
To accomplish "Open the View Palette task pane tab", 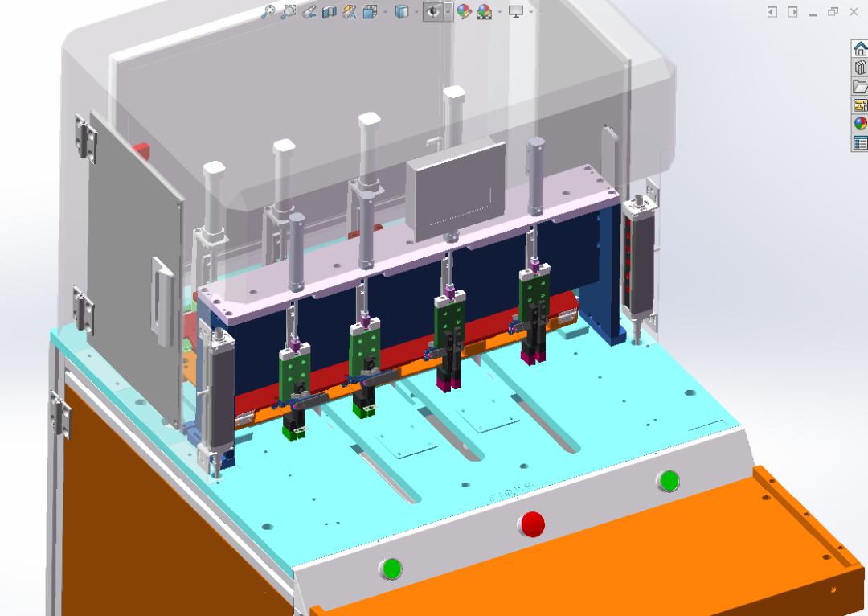I will pos(860,105).
